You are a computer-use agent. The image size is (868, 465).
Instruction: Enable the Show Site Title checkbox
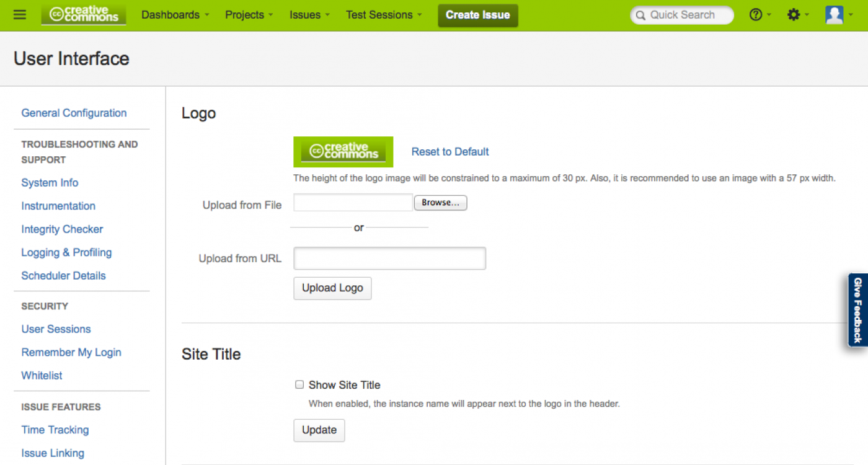(299, 385)
